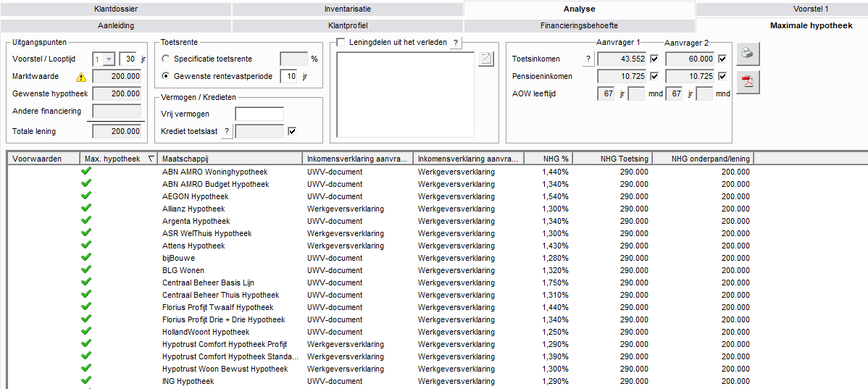Sort by Max. hypotheek column header
868x389 pixels.
tap(119, 159)
